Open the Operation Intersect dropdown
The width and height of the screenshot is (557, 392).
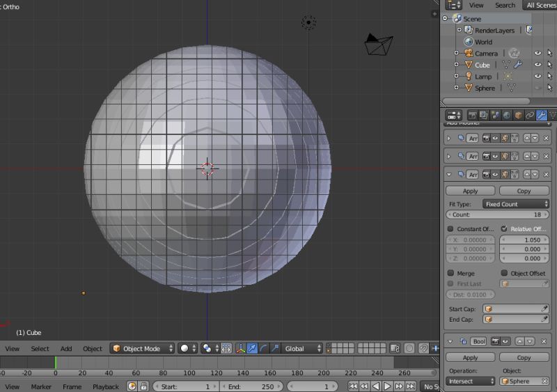click(471, 382)
